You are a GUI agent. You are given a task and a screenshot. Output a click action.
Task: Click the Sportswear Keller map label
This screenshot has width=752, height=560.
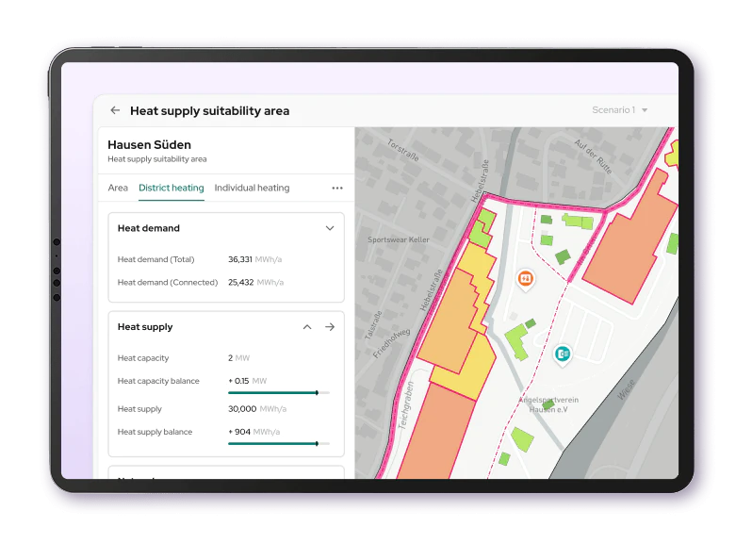point(398,239)
